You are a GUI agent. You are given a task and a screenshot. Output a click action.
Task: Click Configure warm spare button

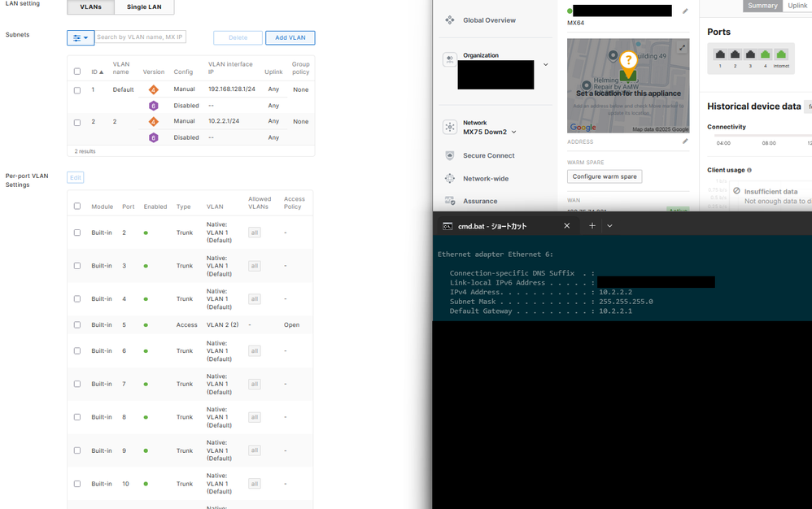tap(604, 176)
